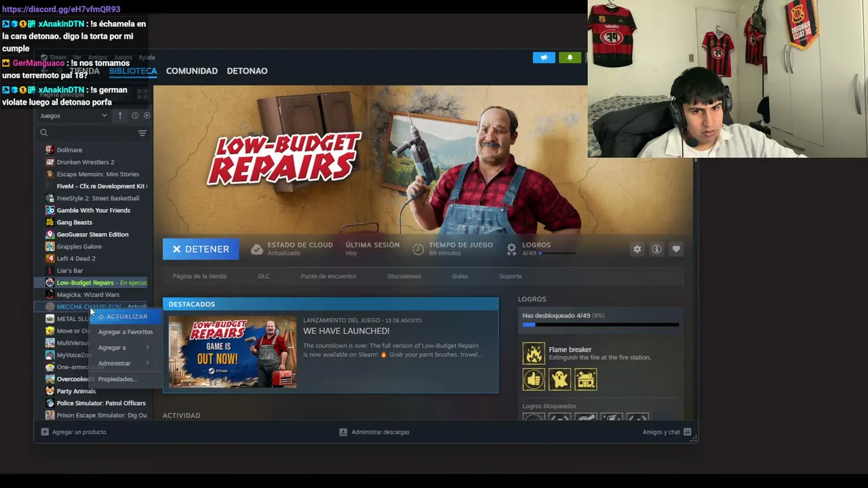Open 'Página de la tienda' tab
The width and height of the screenshot is (868, 488).
(x=199, y=276)
